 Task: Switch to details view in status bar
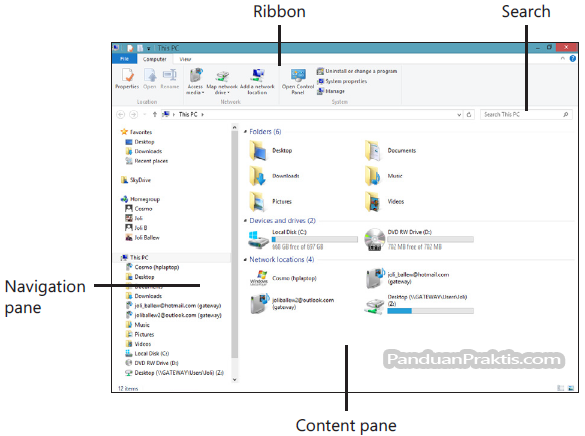point(560,388)
